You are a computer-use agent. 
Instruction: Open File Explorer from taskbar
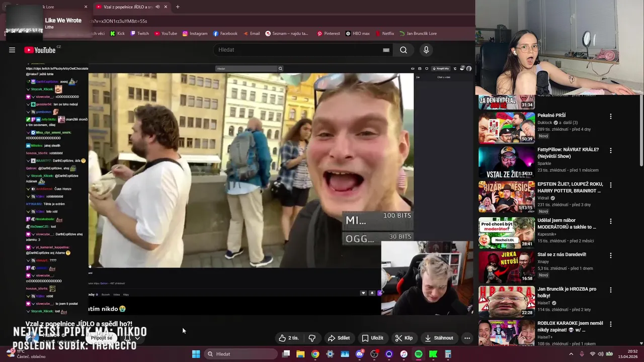(x=300, y=354)
